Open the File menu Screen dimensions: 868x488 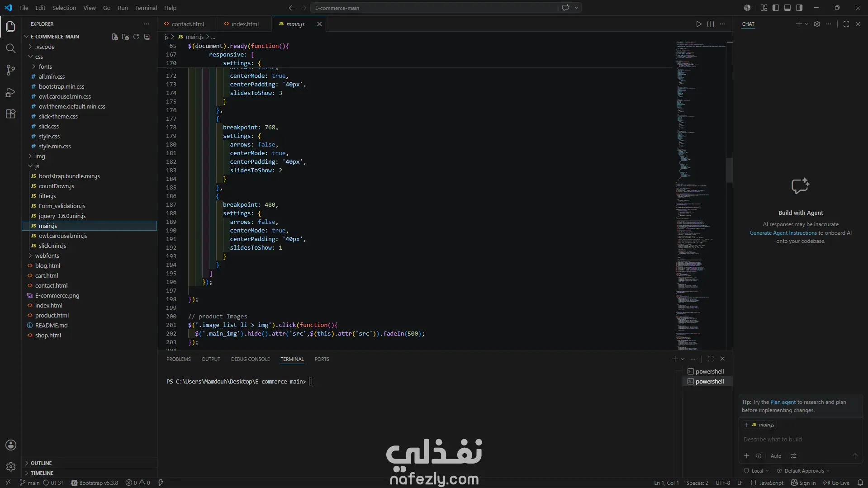click(24, 8)
